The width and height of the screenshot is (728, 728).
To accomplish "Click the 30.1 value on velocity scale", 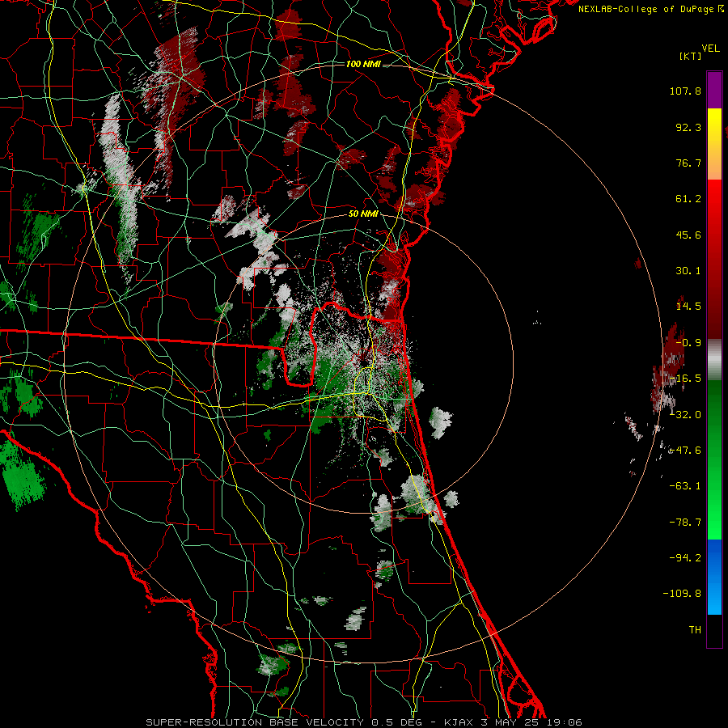I will click(x=688, y=271).
